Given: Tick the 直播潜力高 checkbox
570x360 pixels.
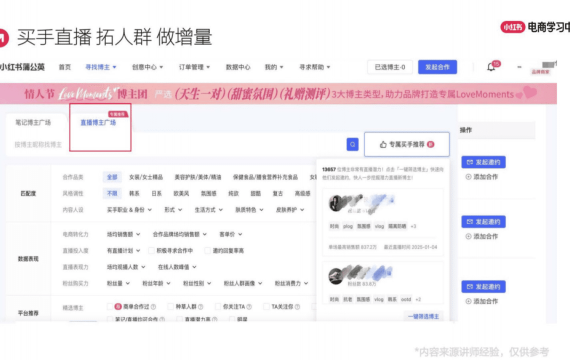Looking at the screenshot, I should coord(179,319).
